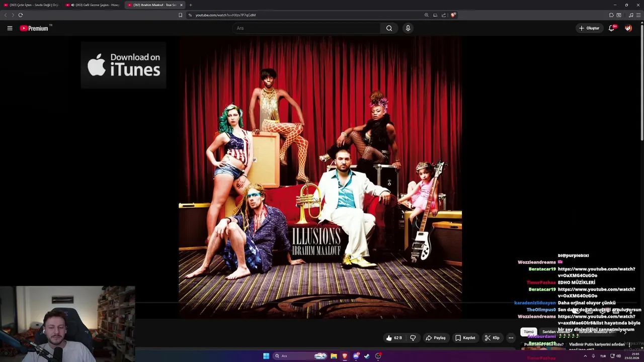Click the taskbar Ara search box
This screenshot has height=362, width=644.
click(301, 356)
